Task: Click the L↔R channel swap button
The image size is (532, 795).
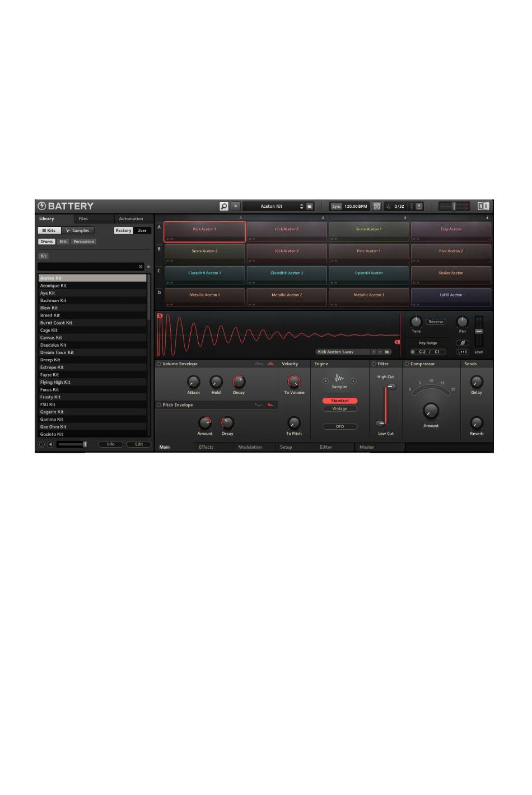Action: coord(463,352)
